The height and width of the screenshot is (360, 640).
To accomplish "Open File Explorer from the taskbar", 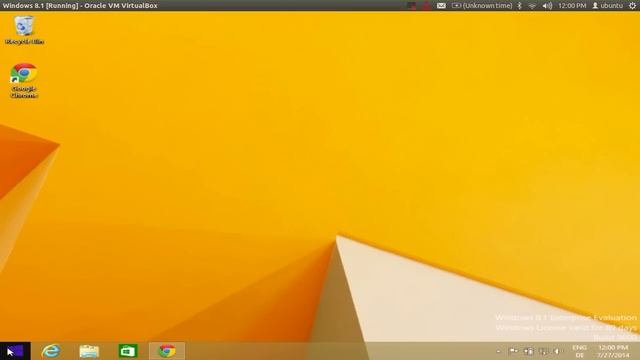I will pos(89,351).
